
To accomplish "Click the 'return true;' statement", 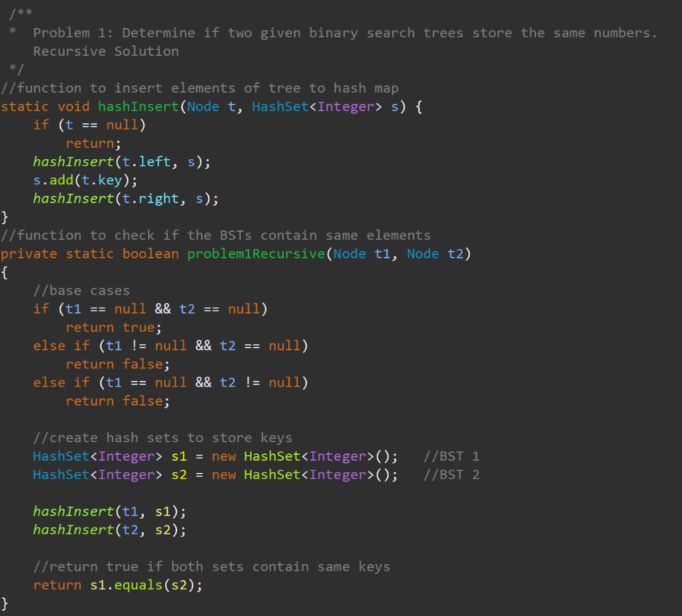I will pos(113,327).
